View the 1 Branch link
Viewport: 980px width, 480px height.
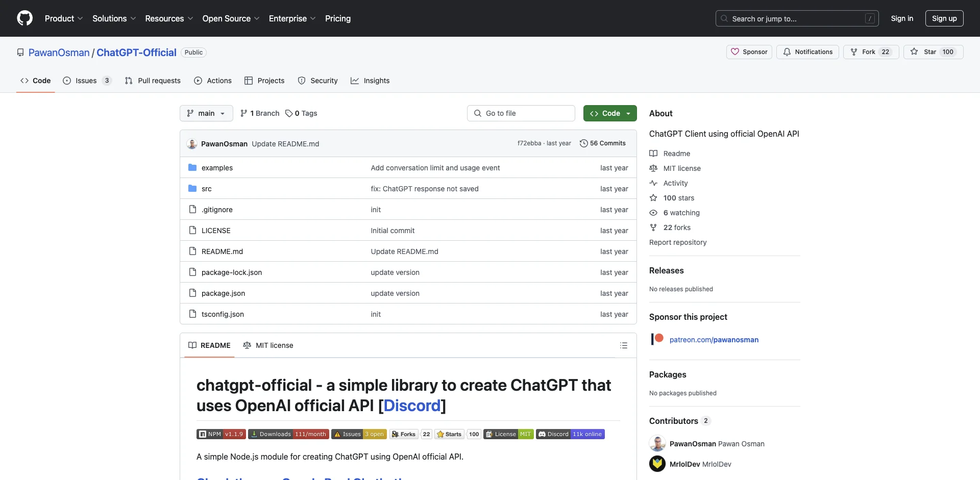point(260,113)
